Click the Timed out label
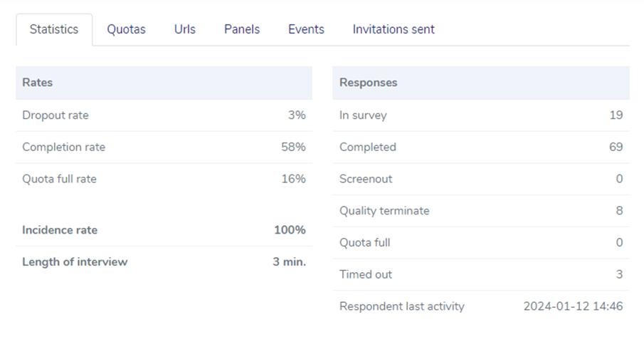Image resolution: width=644 pixels, height=342 pixels. click(366, 274)
